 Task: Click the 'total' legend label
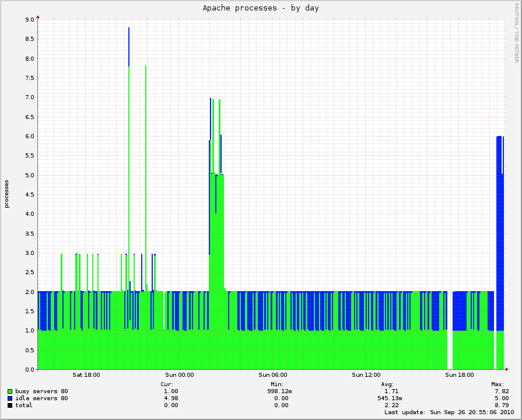click(24, 405)
